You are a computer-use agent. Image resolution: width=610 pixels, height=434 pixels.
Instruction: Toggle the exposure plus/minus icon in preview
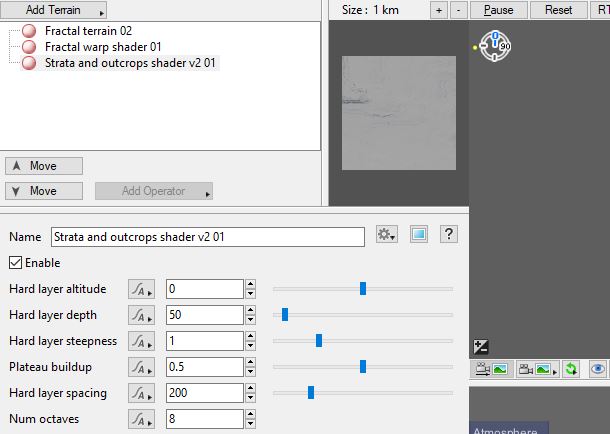click(x=481, y=346)
